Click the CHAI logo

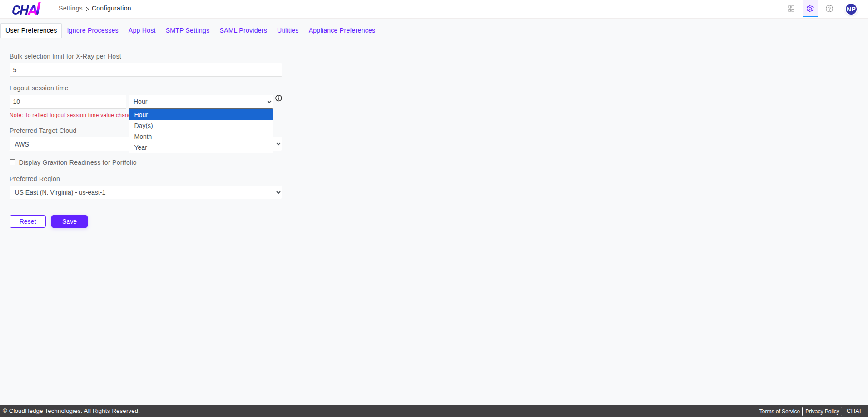26,9
